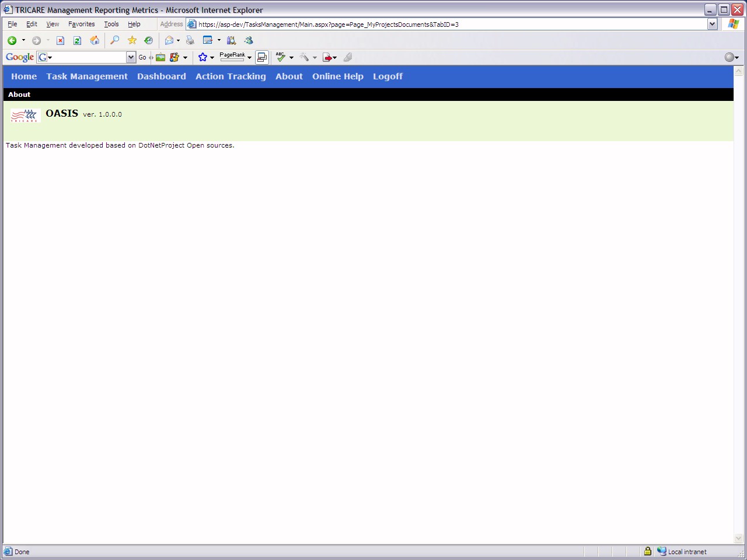
Task: Open the Search magnifier icon
Action: point(115,40)
